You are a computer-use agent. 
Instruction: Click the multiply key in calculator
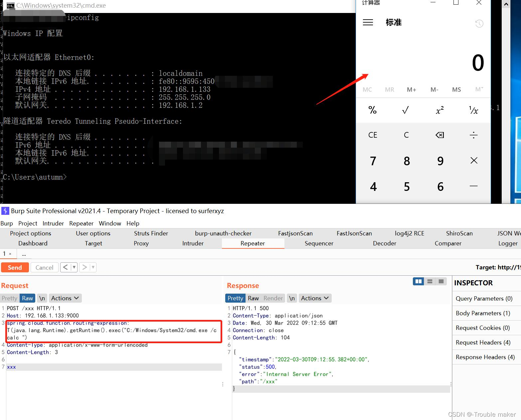point(474,161)
